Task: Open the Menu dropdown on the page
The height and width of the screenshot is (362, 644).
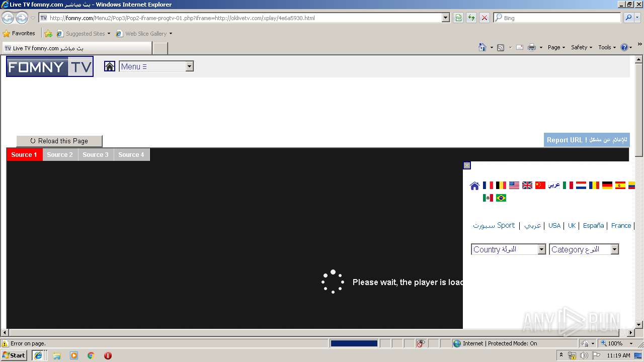Action: (156, 66)
